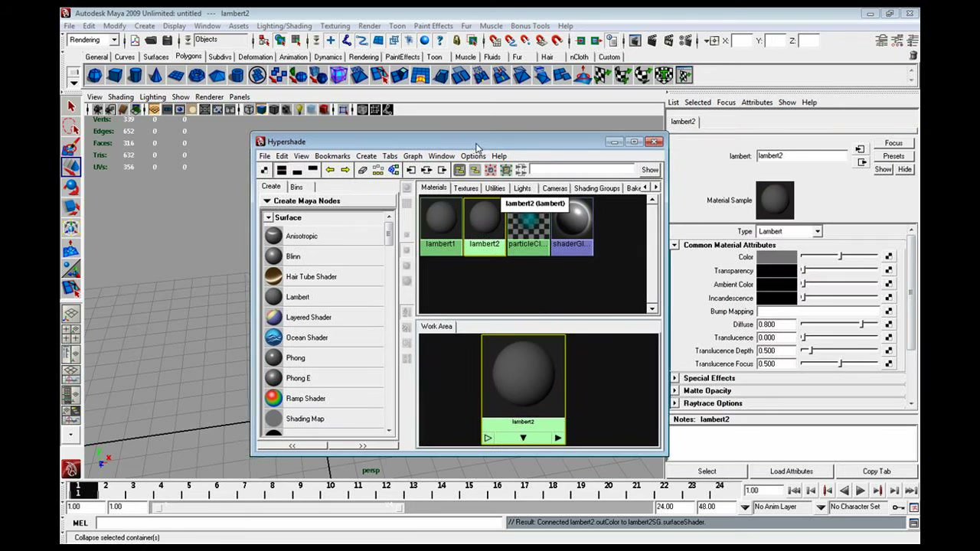Image resolution: width=980 pixels, height=551 pixels.
Task: Toggle snap to grids icon in status line
Action: click(x=495, y=41)
